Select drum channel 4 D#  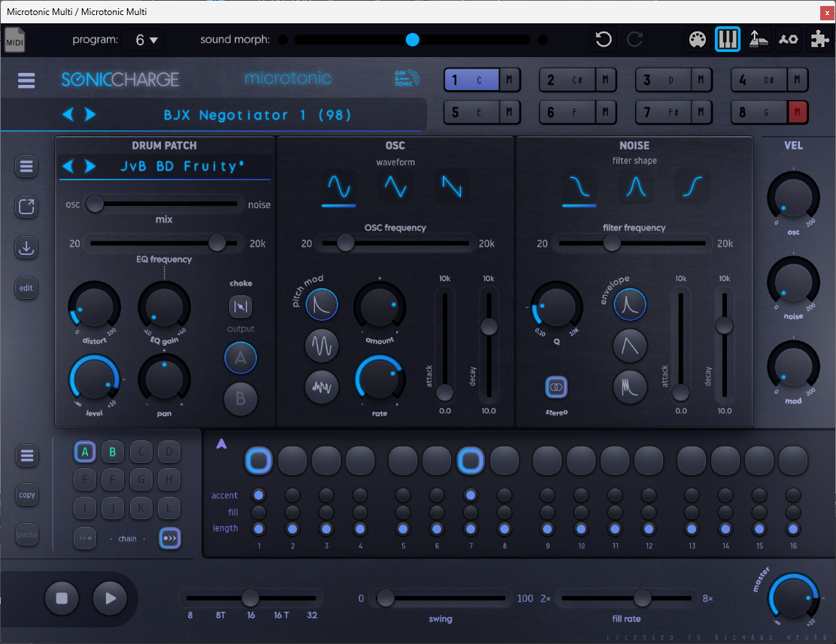(759, 80)
